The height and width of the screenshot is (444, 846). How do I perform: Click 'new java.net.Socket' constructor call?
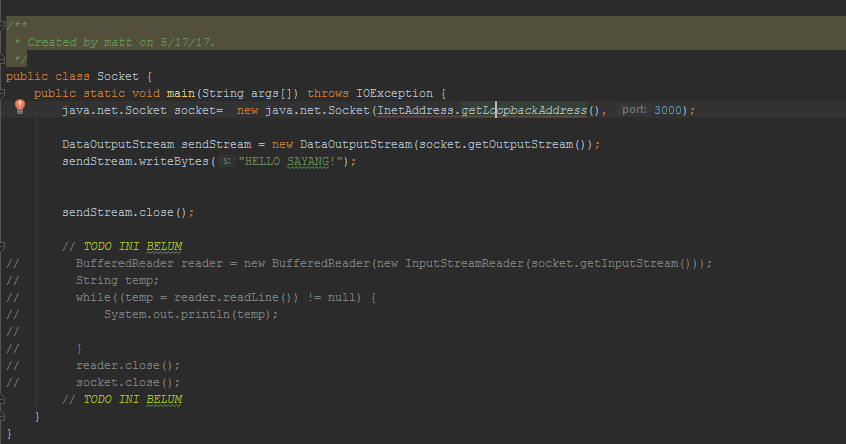(304, 111)
